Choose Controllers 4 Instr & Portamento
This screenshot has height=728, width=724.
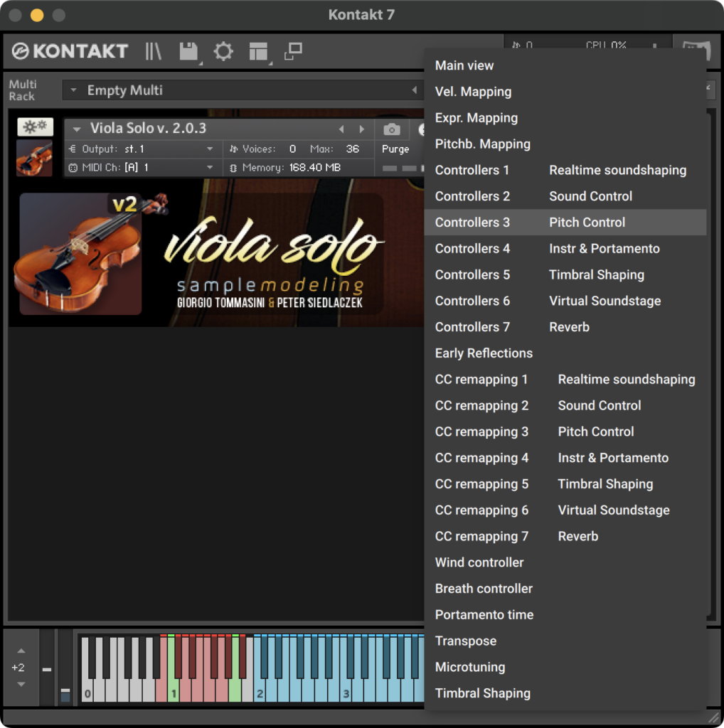point(565,248)
